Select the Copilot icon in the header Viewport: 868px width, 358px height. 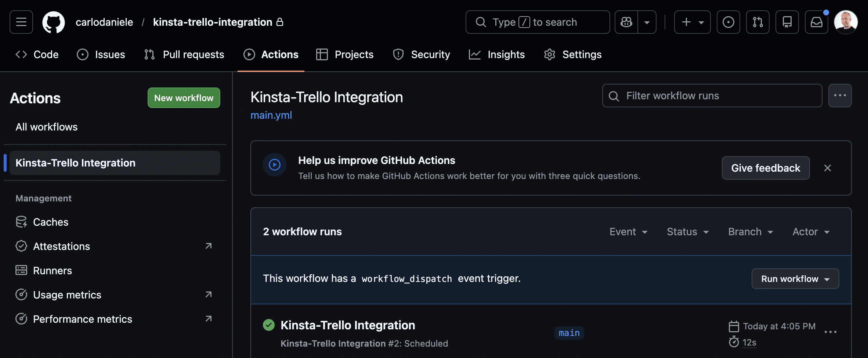point(626,22)
